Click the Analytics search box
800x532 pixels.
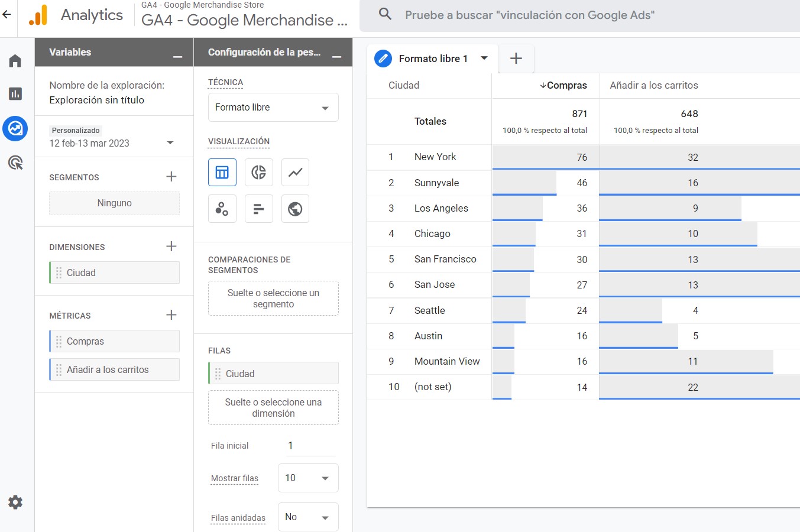click(x=579, y=15)
